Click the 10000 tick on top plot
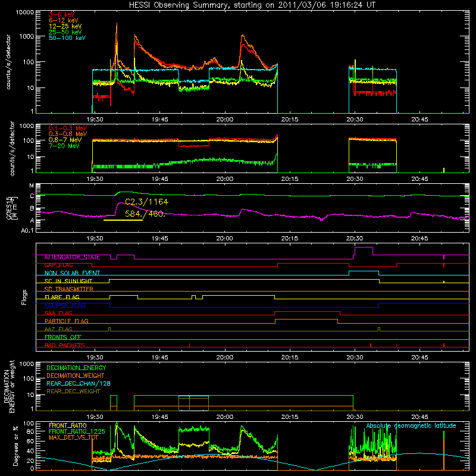The height and width of the screenshot is (476, 476). 25,12
